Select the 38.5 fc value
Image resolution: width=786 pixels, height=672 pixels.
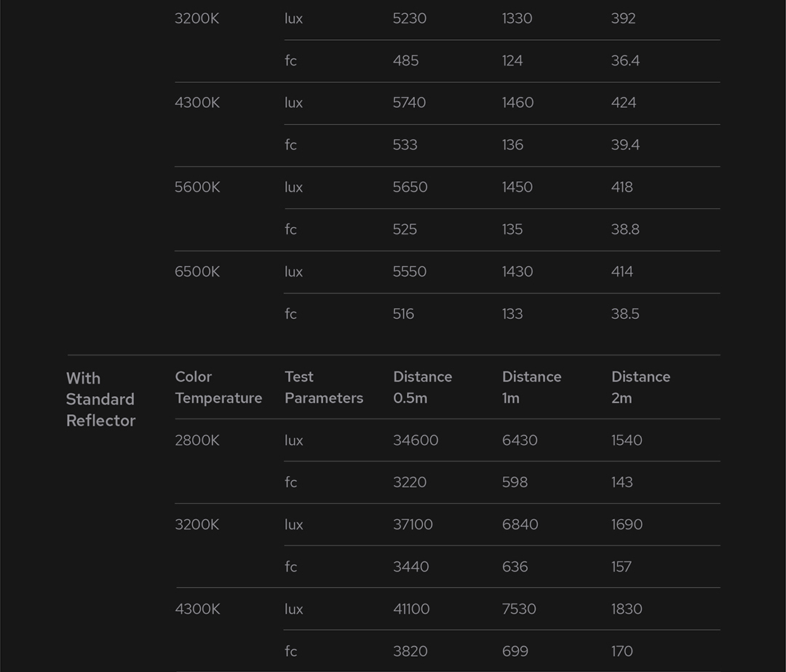[x=625, y=314]
